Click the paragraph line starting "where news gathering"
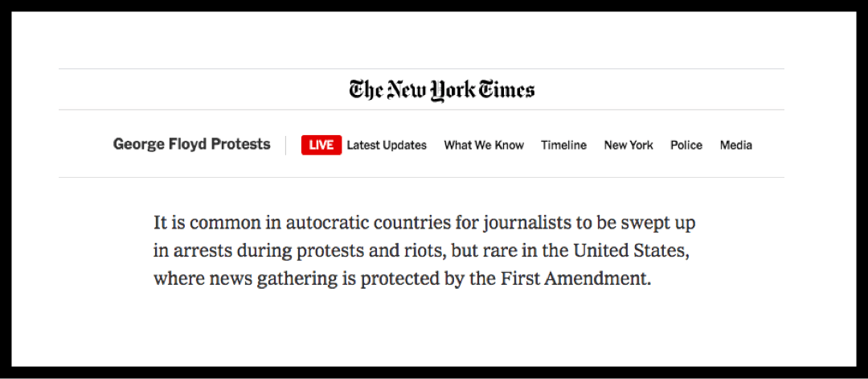868x379 pixels. 403,278
